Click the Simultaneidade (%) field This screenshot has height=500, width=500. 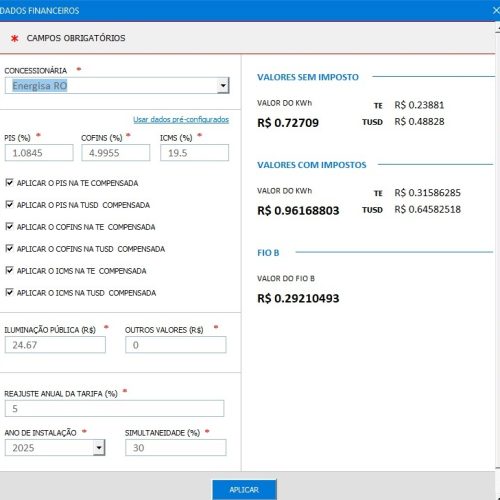[176, 448]
